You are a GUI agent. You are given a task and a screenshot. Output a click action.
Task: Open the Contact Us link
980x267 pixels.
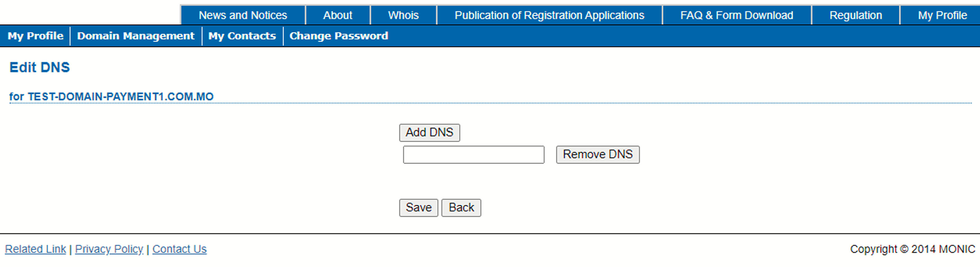click(179, 249)
